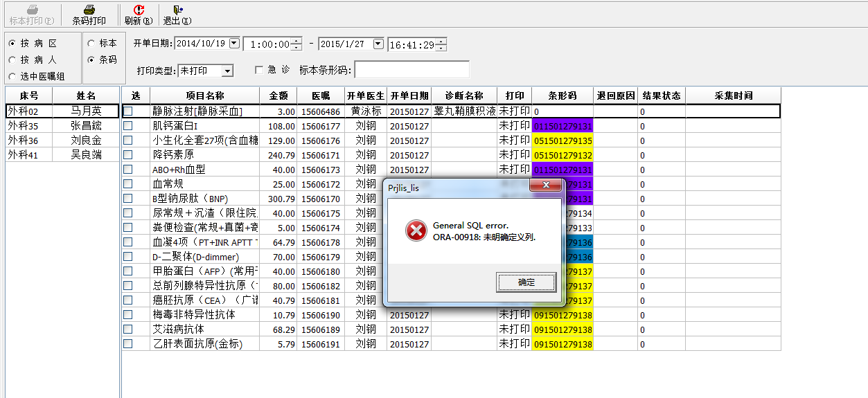Click the 开单日期 column header

coord(409,96)
